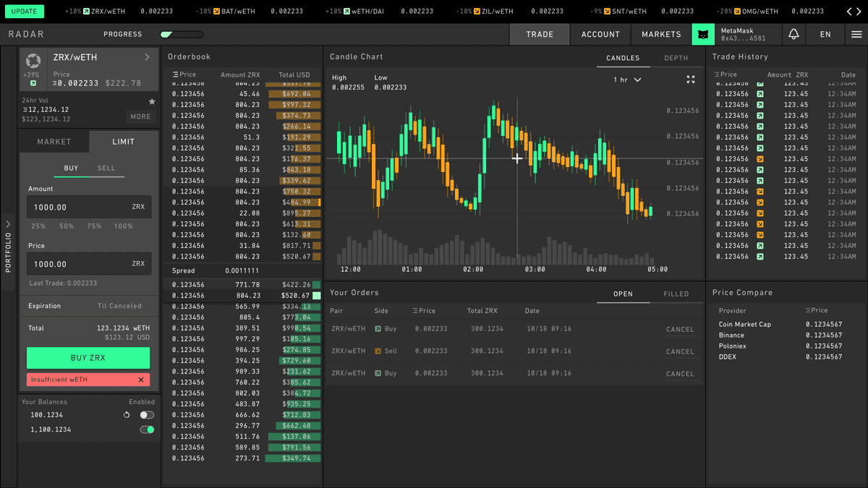Screen dimensions: 868x488
Task: Click down-arrow icon of ZIL/wETH ticker
Action: pos(477,12)
